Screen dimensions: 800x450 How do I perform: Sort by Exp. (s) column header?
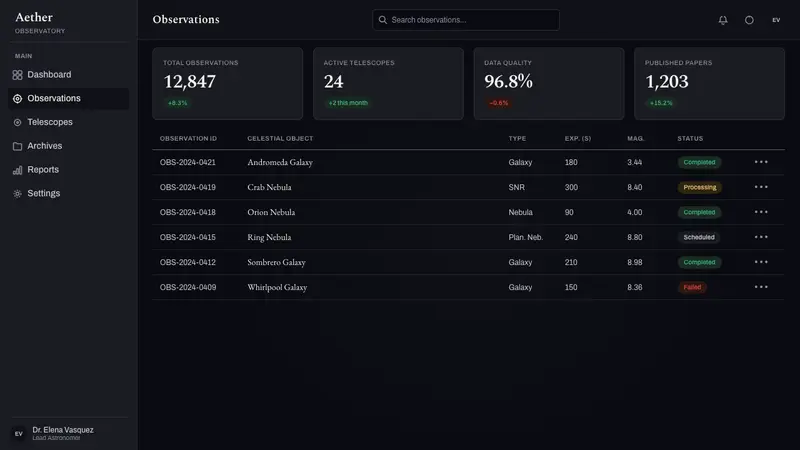tap(578, 138)
